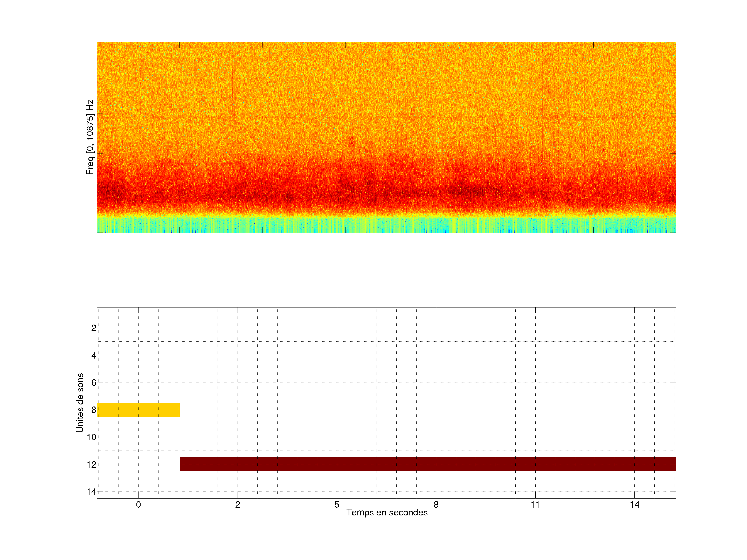The height and width of the screenshot is (560, 747).
Task: Click the x-axis tick label 0
Action: click(138, 505)
